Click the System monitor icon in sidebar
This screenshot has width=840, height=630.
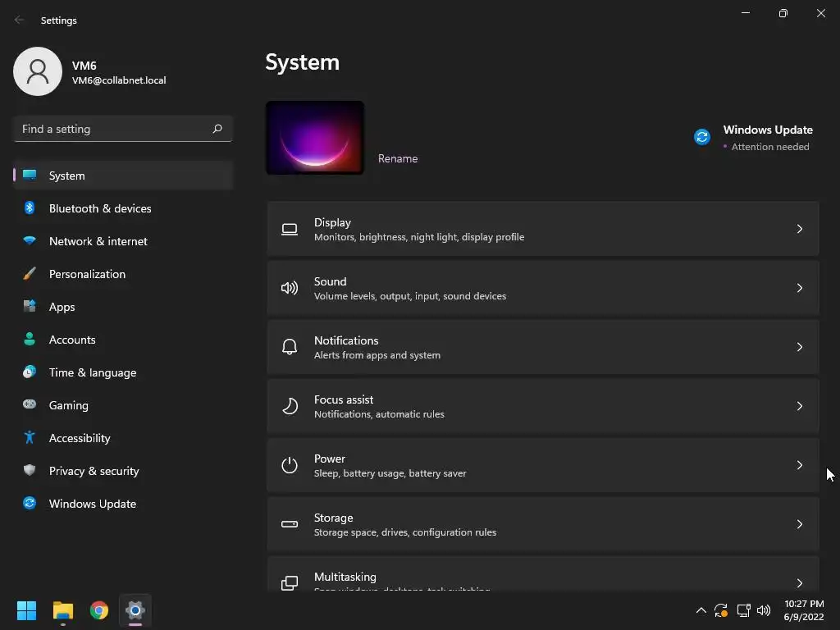30,176
